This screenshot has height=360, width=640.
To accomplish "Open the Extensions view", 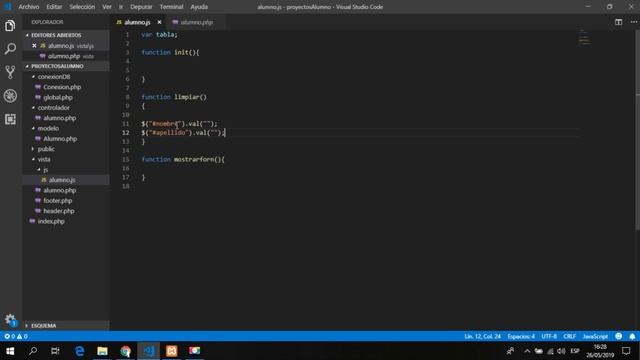I will pos(10,119).
